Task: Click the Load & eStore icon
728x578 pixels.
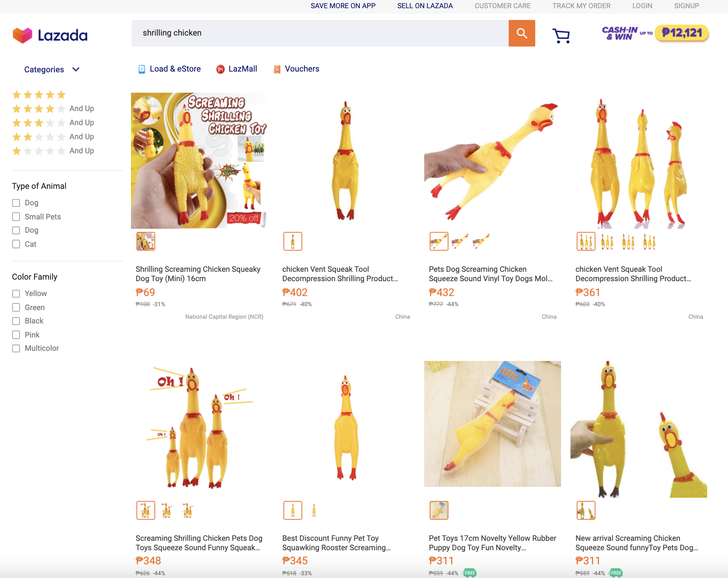Action: 142,69
